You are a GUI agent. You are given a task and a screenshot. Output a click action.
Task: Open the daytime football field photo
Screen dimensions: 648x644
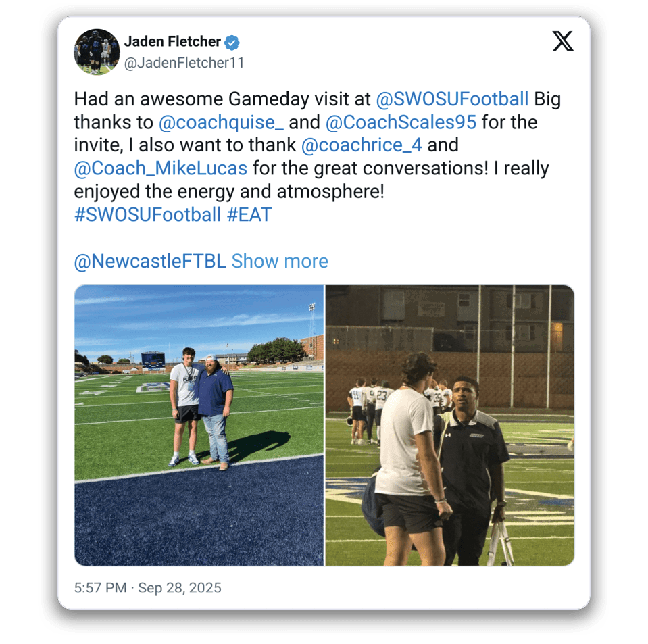pyautogui.click(x=199, y=425)
